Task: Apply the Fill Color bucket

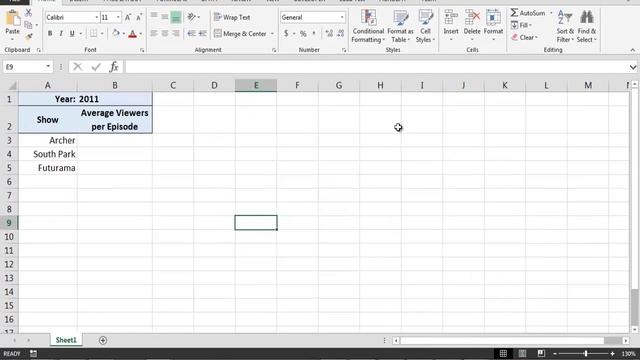Action: (x=116, y=33)
